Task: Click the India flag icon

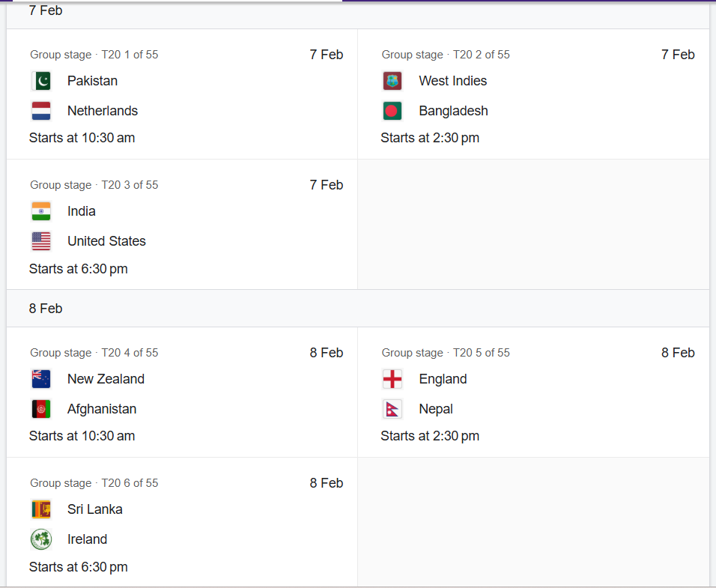Action: 41,211
